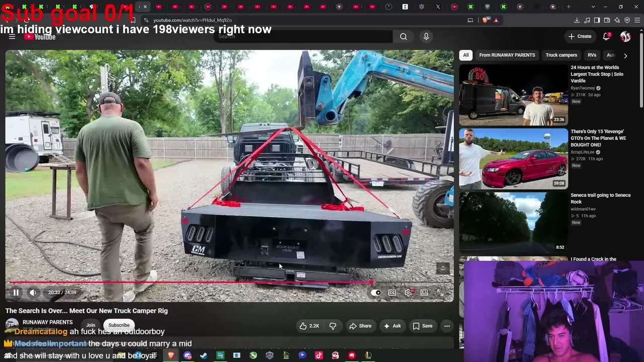Open the YouTube hamburger guide menu

[12, 36]
